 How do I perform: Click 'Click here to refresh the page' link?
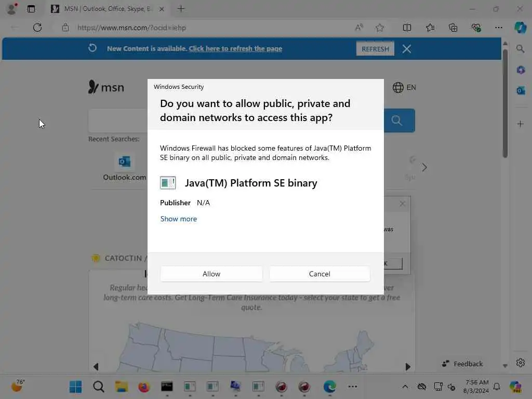pyautogui.click(x=235, y=48)
